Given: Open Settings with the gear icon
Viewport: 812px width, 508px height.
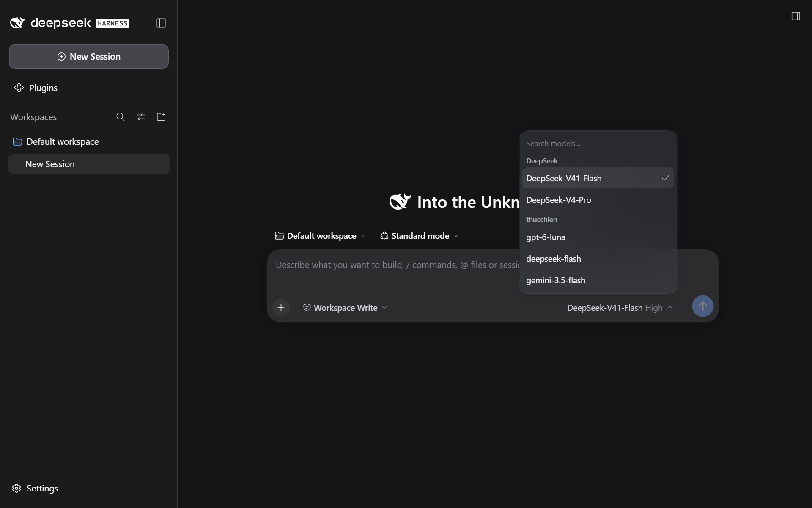Looking at the screenshot, I should click(16, 488).
